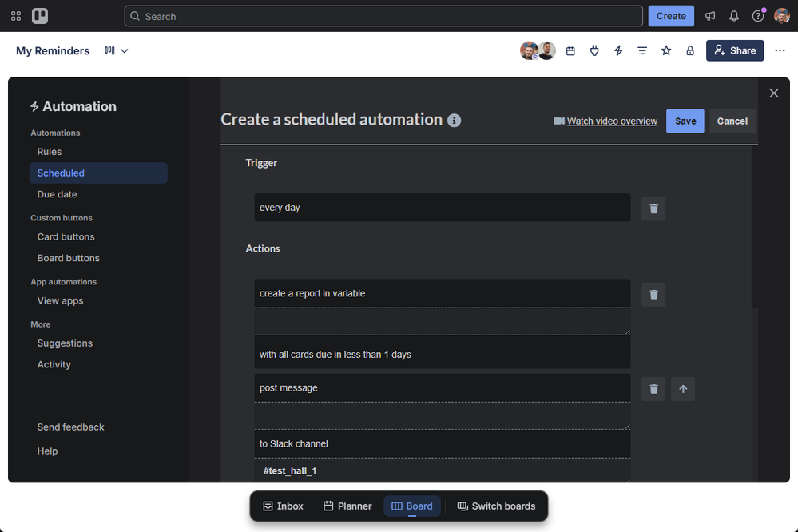Open the app switcher grid icon
This screenshot has height=532, width=798.
click(16, 16)
